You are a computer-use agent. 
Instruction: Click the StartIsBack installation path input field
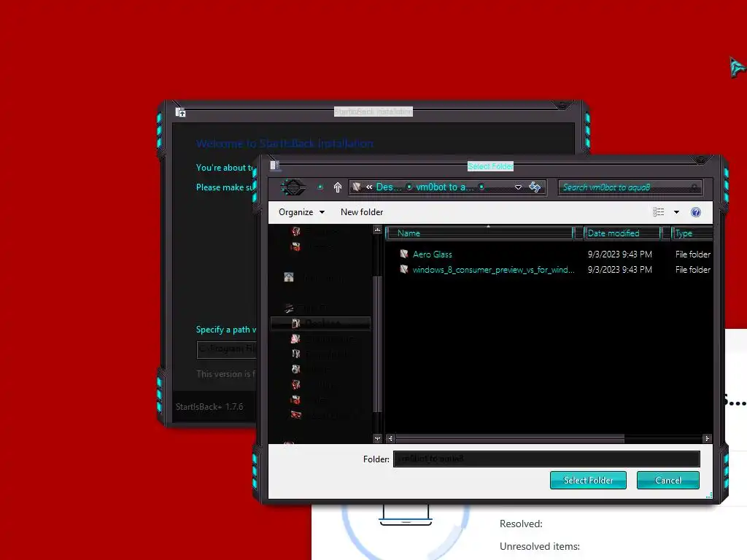(x=227, y=349)
